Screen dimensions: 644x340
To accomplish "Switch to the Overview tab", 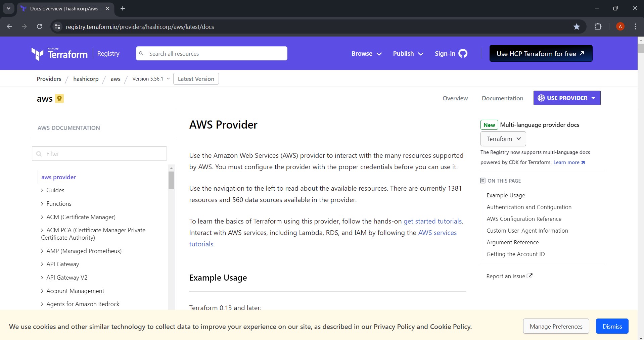I will coord(455,98).
